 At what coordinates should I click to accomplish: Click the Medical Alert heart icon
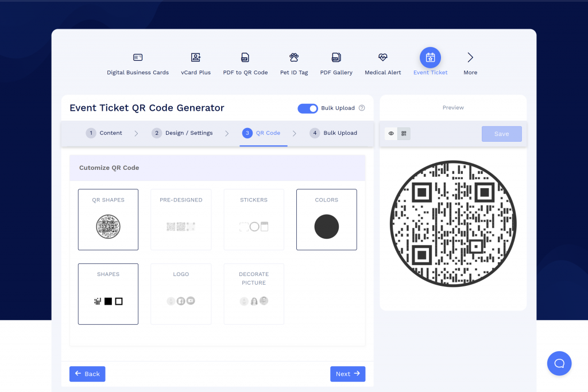[x=382, y=57]
